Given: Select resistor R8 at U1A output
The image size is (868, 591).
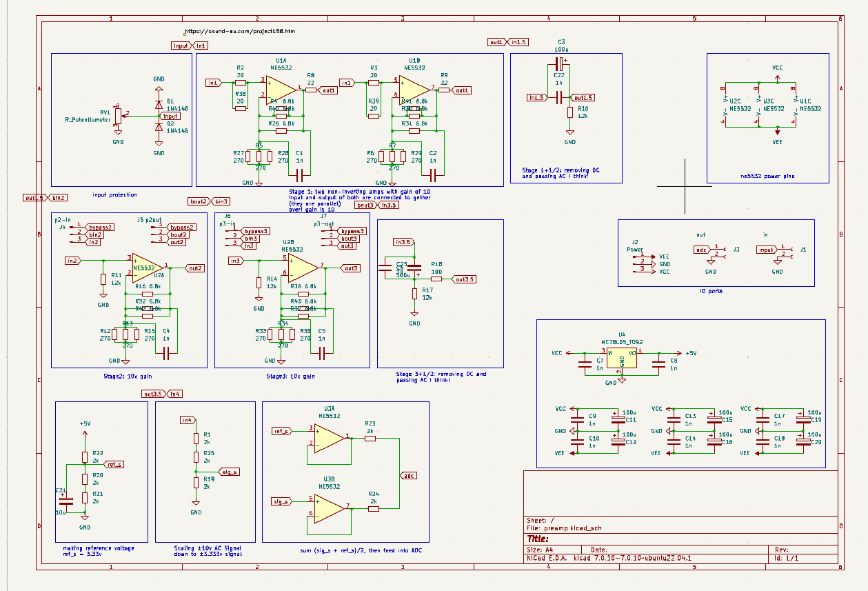Looking at the screenshot, I should click(x=311, y=90).
